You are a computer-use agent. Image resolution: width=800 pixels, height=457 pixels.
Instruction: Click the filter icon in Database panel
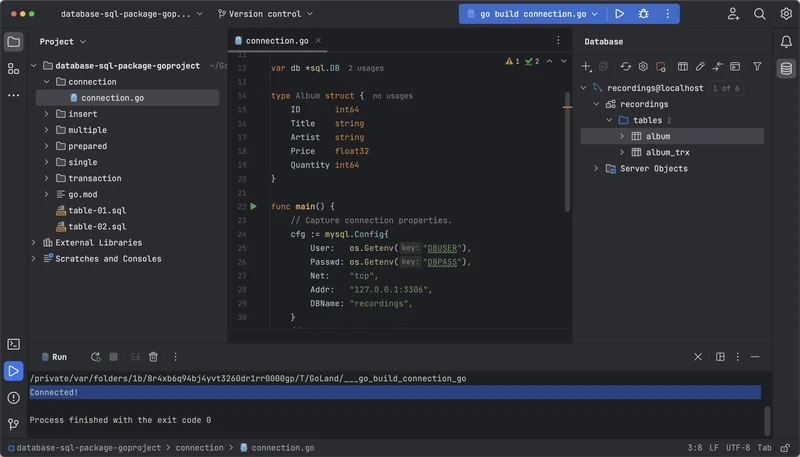(757, 67)
